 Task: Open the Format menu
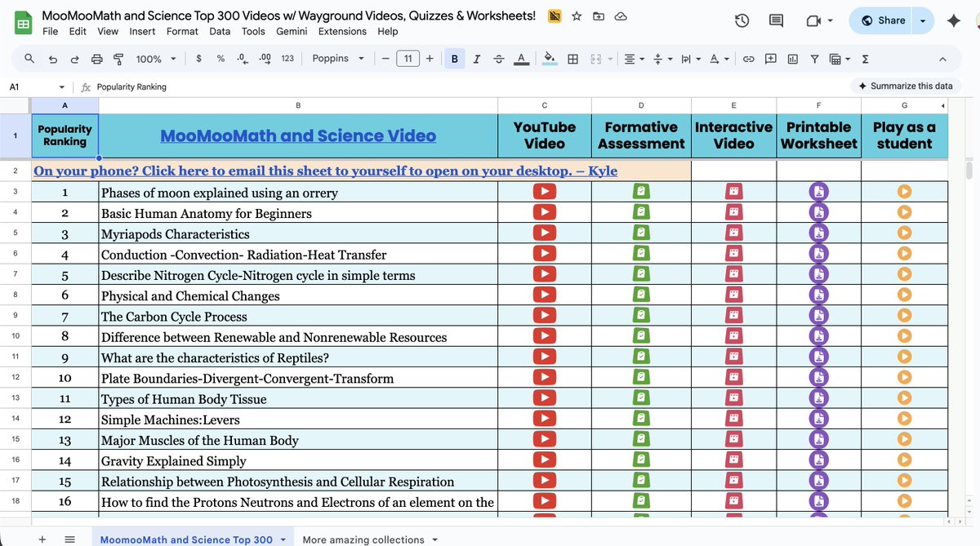182,31
